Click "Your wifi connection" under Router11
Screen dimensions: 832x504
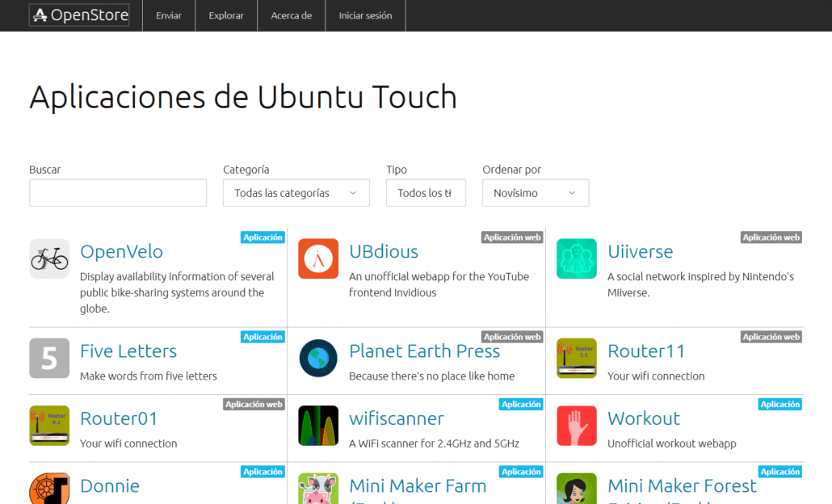click(x=656, y=376)
